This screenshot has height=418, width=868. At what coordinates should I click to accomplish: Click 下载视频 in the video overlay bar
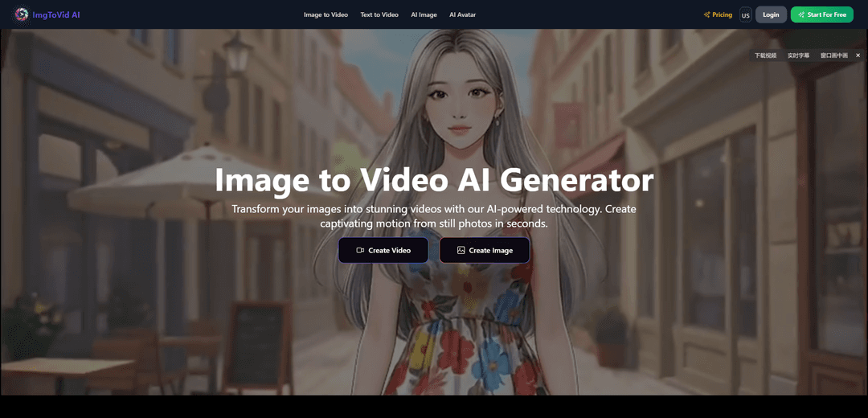pos(766,55)
